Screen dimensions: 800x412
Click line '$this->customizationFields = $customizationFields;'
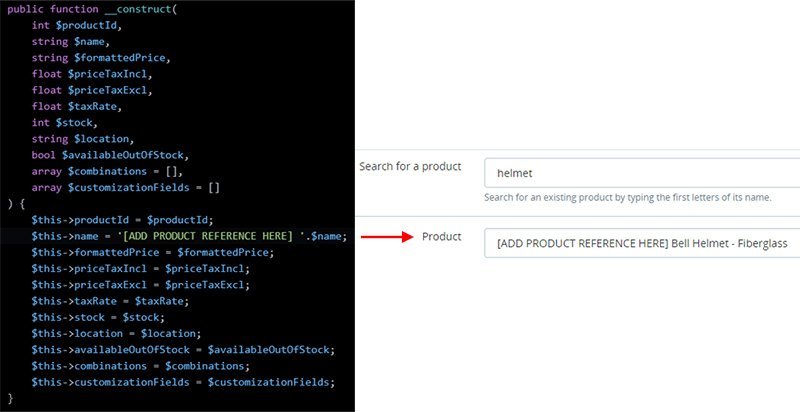click(x=183, y=383)
